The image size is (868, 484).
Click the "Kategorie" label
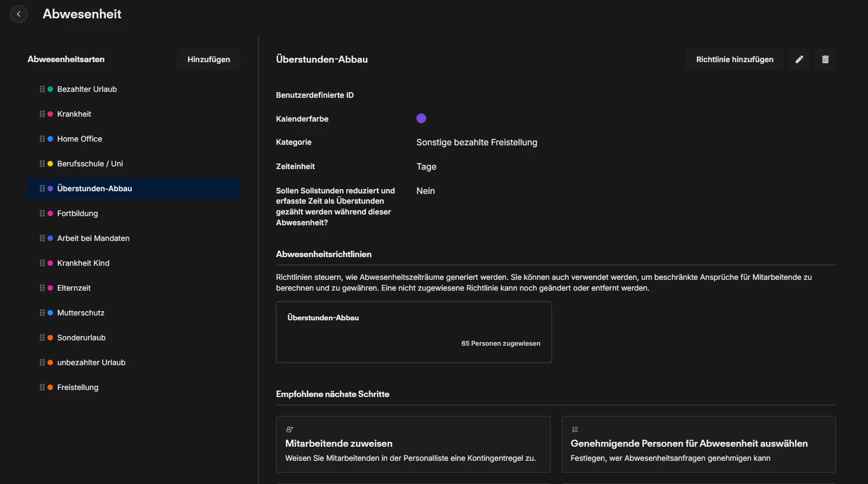coord(294,142)
